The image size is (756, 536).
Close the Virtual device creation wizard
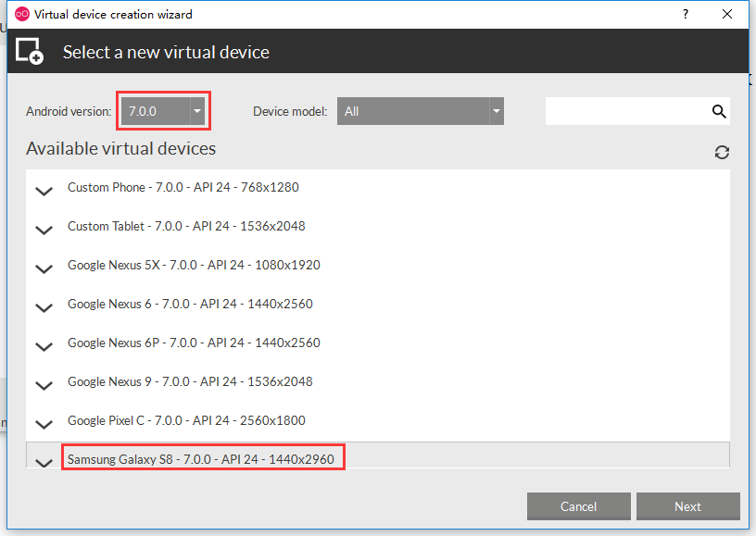click(x=727, y=14)
